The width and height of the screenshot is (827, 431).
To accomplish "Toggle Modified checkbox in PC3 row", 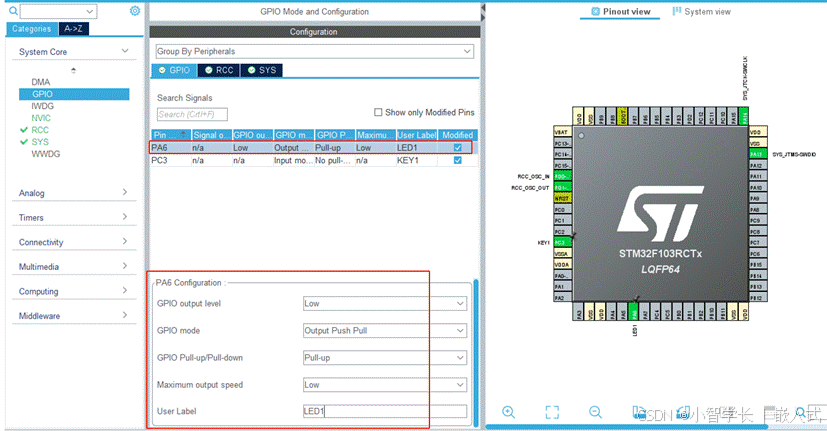I will (457, 160).
